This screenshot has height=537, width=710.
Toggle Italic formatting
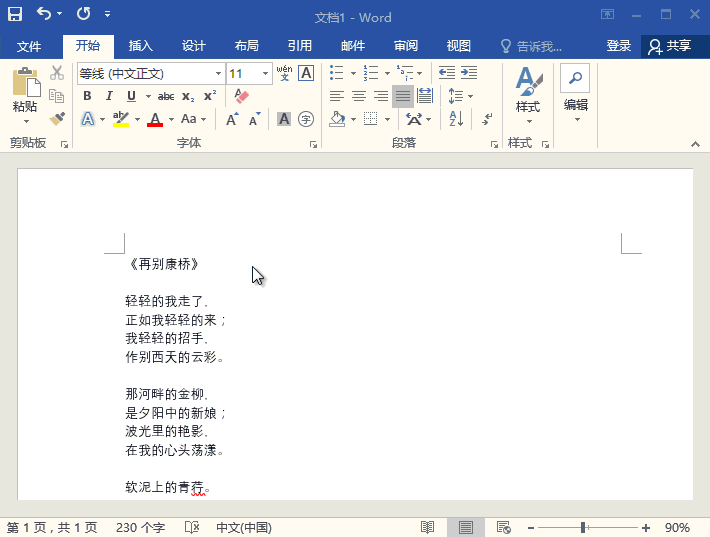109,96
